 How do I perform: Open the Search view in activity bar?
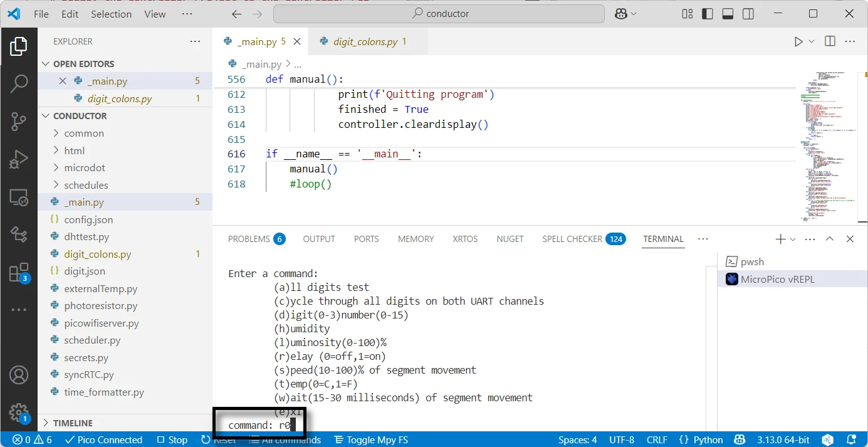click(x=18, y=84)
